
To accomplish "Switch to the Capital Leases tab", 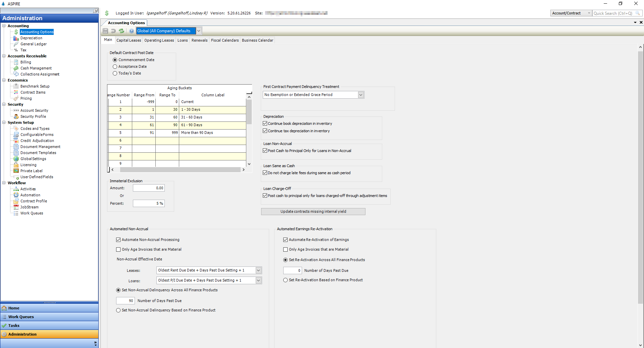I will point(129,40).
